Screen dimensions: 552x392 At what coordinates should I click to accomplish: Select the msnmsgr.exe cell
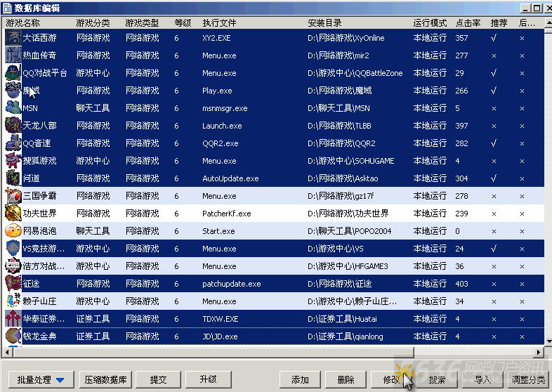point(225,108)
